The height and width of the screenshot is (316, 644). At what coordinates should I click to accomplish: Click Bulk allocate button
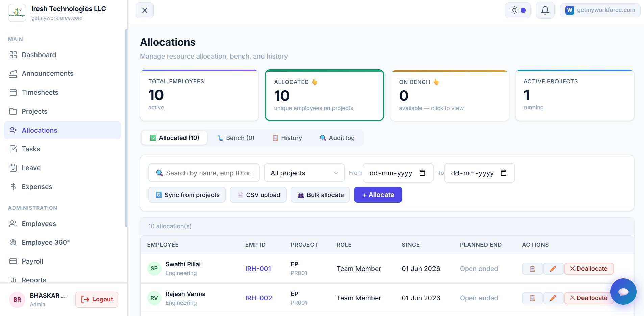pos(320,195)
